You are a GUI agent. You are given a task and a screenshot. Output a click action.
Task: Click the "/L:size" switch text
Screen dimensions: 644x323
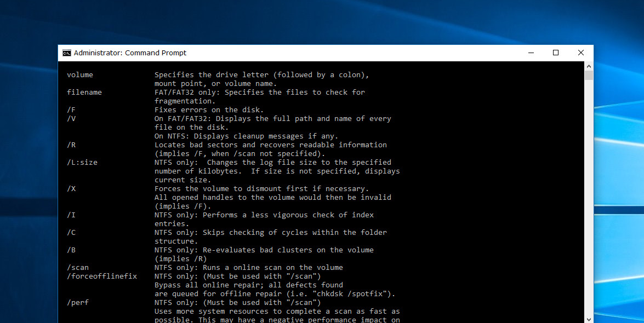[x=82, y=163]
